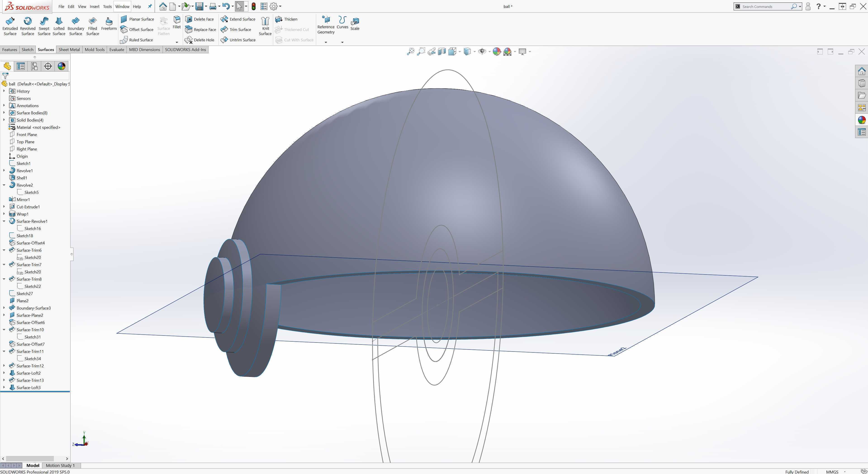Open the Scale tool
The width and height of the screenshot is (868, 474).
click(x=355, y=23)
